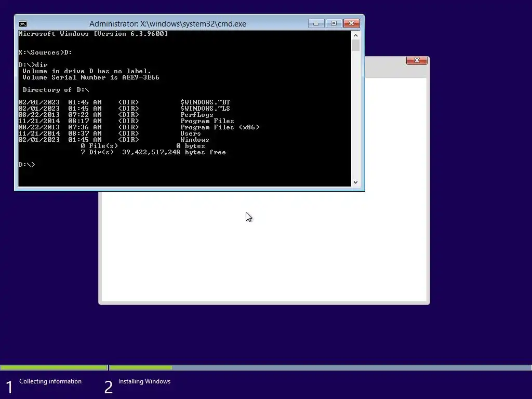The height and width of the screenshot is (399, 532).
Task: Click the Microsoft Windows version line
Action: pos(94,34)
